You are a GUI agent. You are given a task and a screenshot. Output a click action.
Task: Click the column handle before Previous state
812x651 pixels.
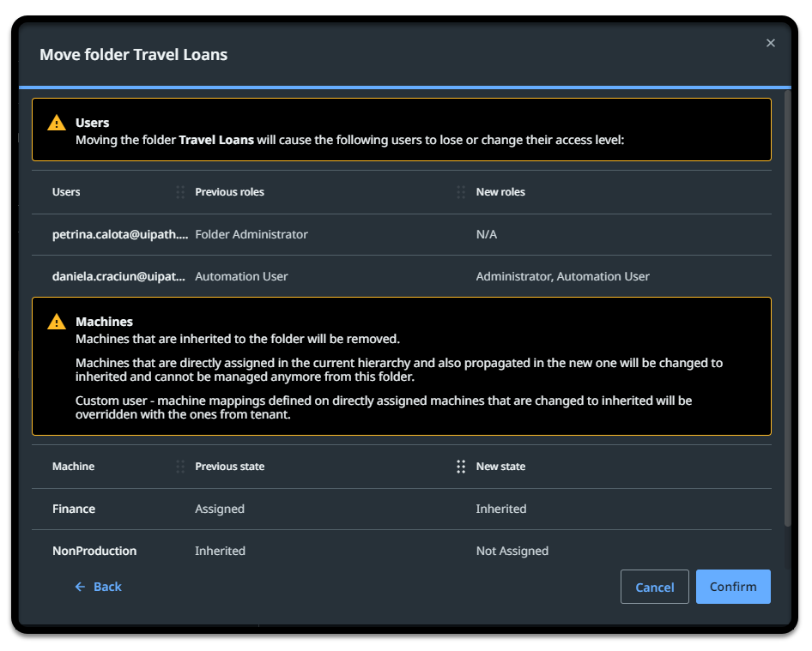coord(180,467)
